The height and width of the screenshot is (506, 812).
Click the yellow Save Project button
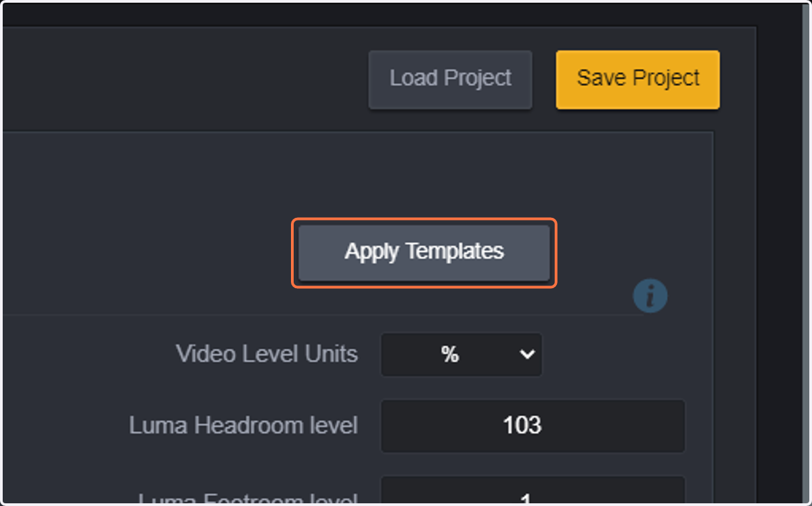[x=637, y=79]
